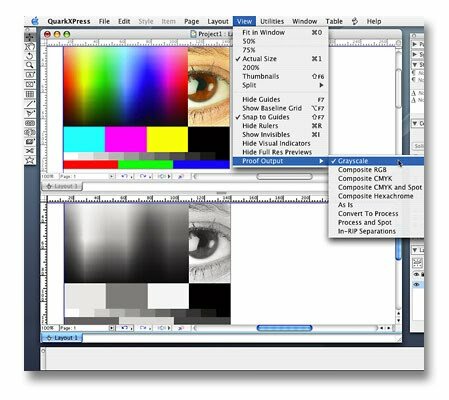Select the Line tool
This screenshot has height=400, width=449.
pos(30,104)
